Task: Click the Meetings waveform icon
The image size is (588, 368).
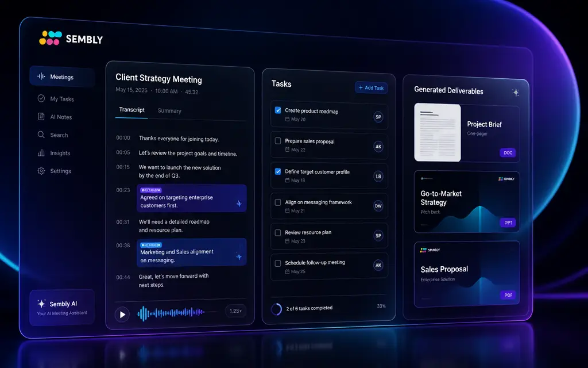Action: click(x=41, y=76)
